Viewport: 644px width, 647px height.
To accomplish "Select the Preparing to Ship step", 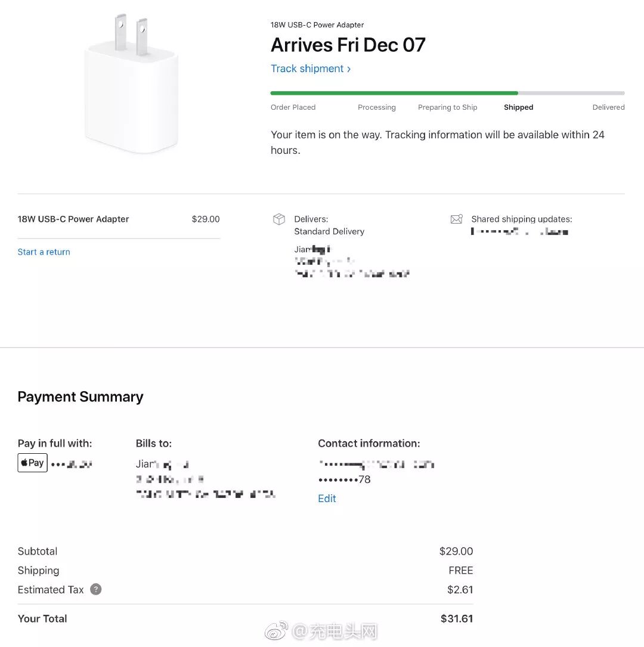I will pyautogui.click(x=447, y=107).
